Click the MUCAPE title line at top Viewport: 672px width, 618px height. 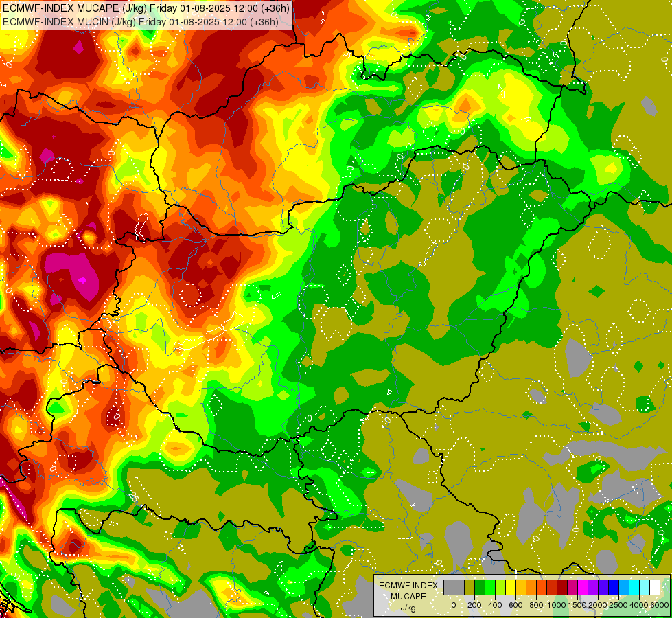click(x=146, y=8)
